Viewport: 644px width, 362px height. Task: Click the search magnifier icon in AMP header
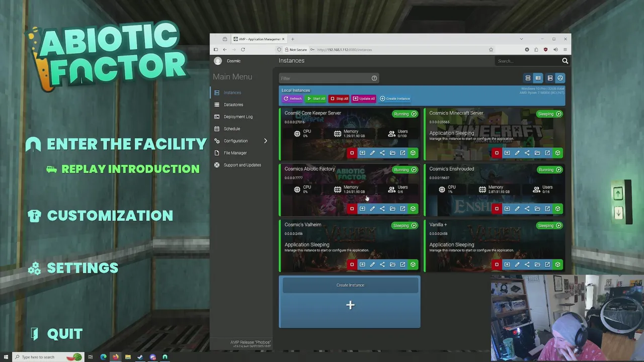(565, 61)
